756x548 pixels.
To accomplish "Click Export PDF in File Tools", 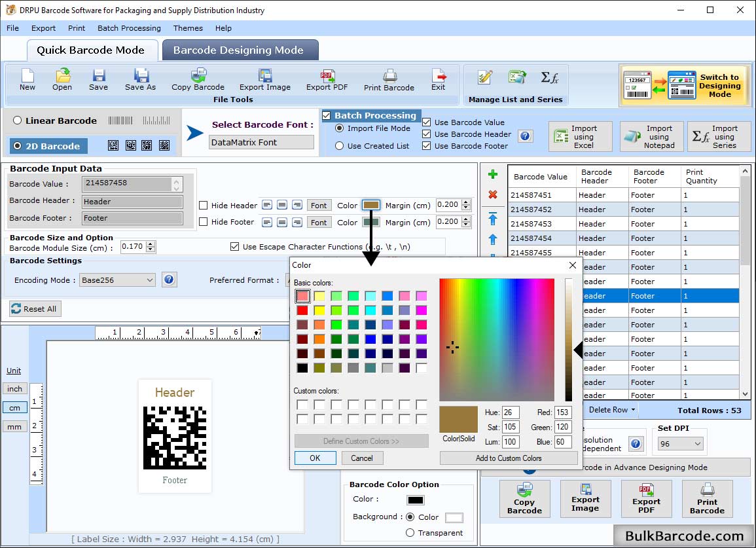I will [327, 80].
